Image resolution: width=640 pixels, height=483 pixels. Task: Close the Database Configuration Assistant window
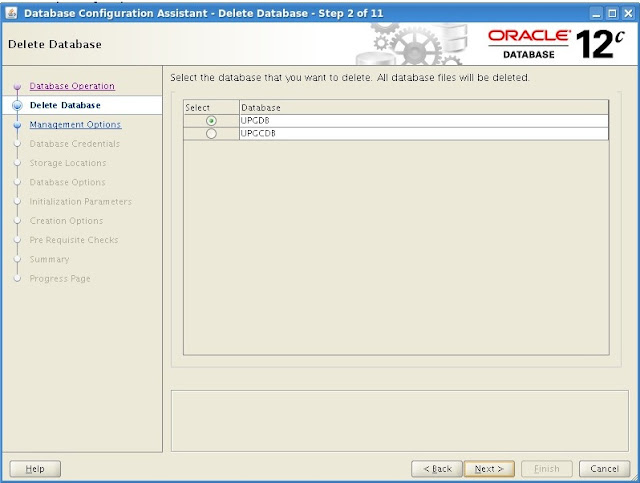coord(628,13)
